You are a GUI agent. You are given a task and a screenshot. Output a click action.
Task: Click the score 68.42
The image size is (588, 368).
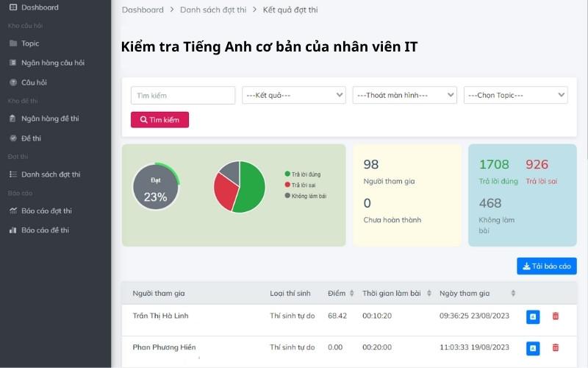click(337, 316)
